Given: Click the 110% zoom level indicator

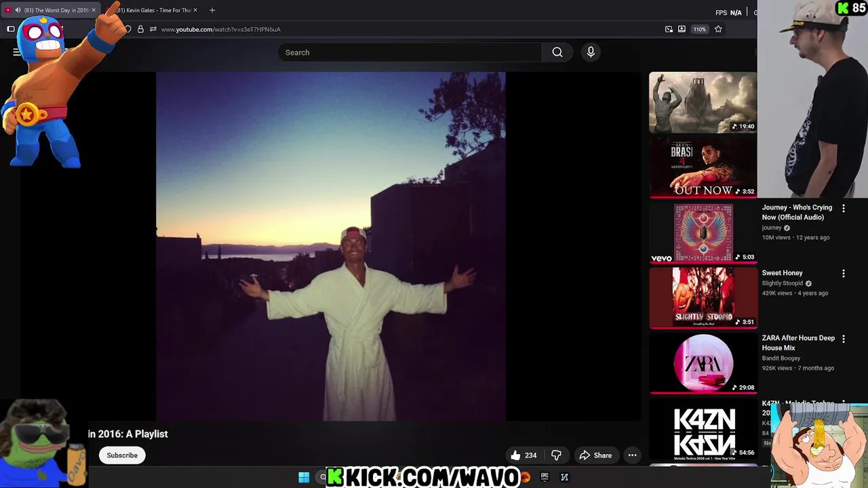Looking at the screenshot, I should pyautogui.click(x=700, y=29).
